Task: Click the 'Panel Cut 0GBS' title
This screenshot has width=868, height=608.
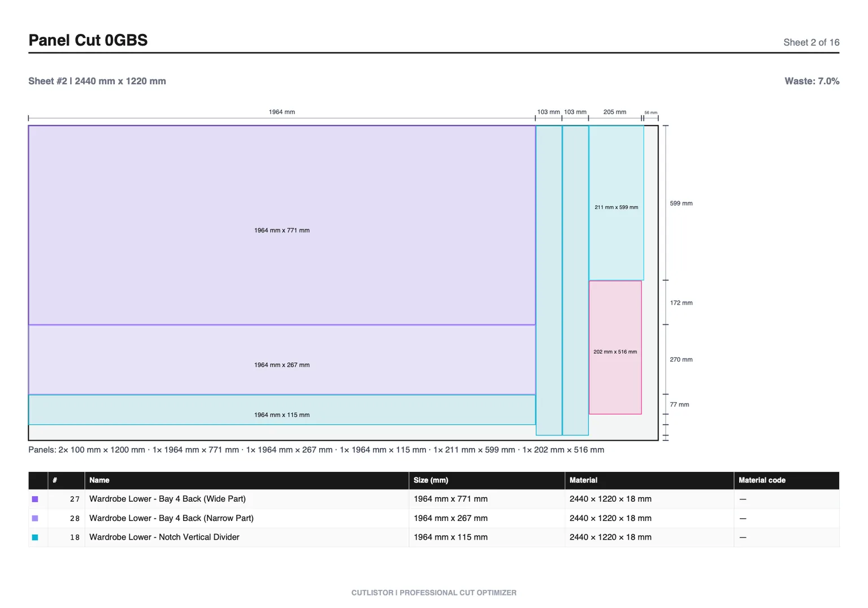Action: [x=88, y=40]
